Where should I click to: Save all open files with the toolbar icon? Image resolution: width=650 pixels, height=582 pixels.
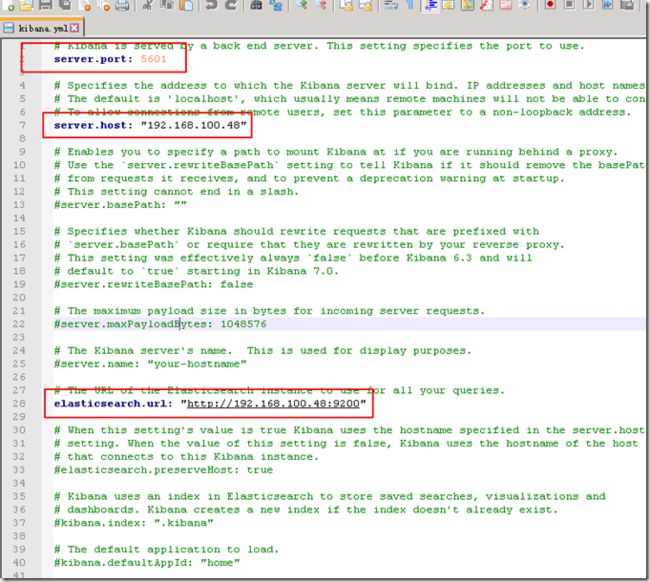coord(65,5)
